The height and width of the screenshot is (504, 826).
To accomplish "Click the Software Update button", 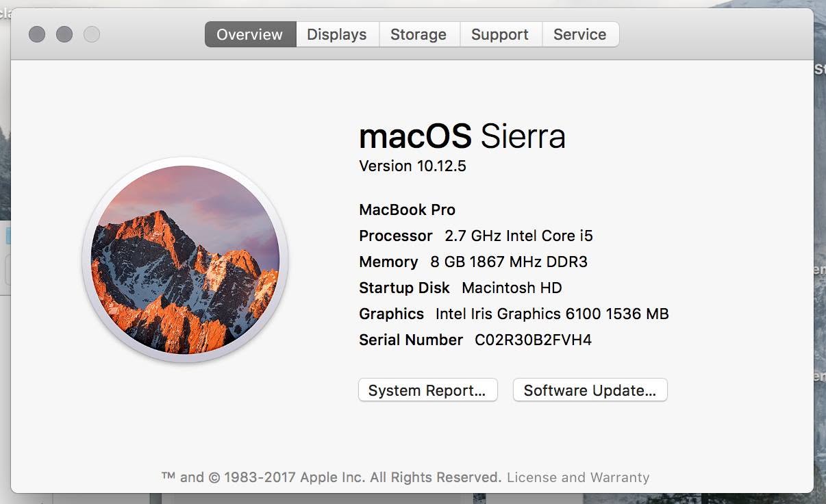I will coord(590,390).
